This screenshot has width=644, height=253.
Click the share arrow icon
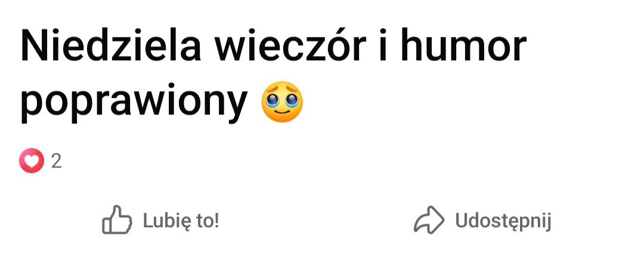429,220
